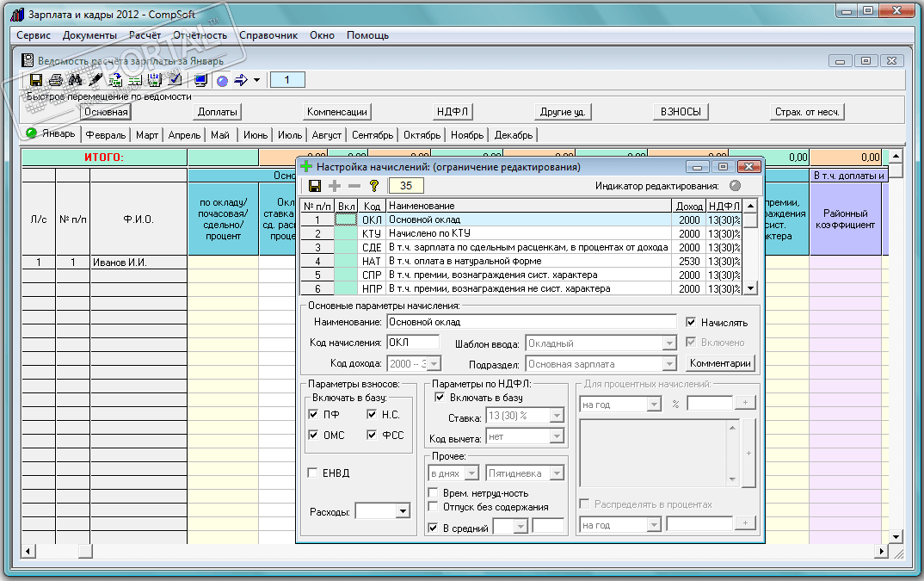Open the Подраздел dropdown
This screenshot has width=924, height=581.
(x=668, y=364)
